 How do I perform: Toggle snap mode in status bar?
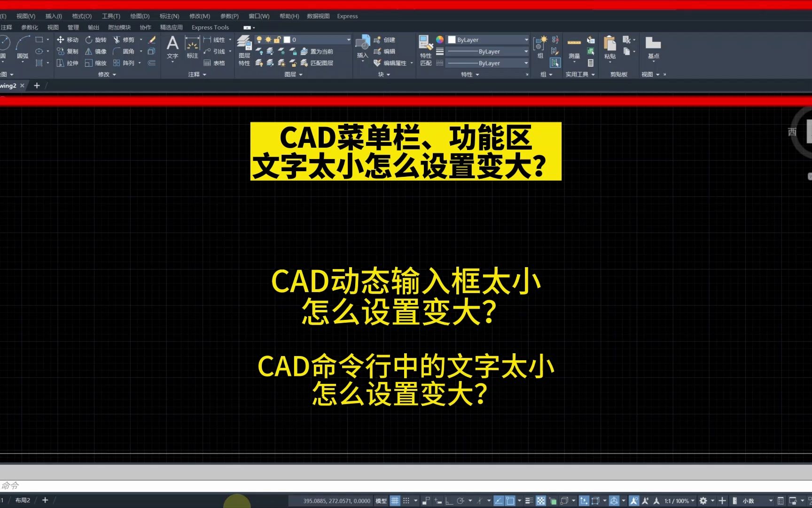pos(406,501)
